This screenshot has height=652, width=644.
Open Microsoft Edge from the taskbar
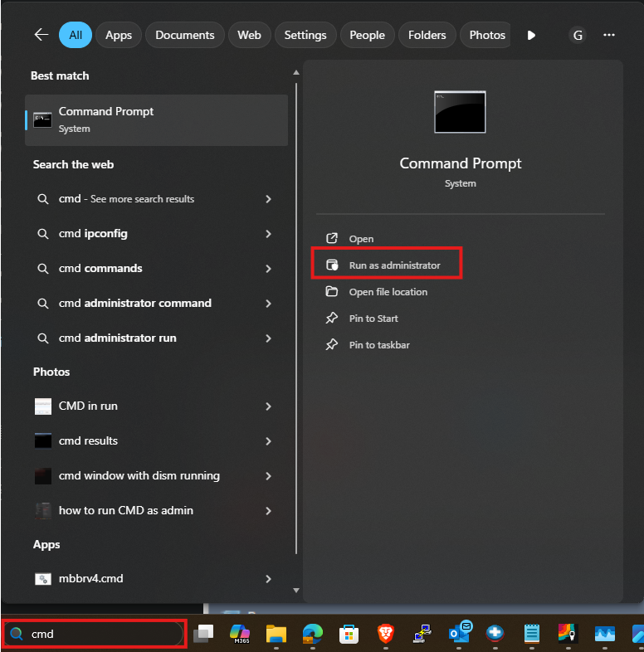[x=312, y=634]
